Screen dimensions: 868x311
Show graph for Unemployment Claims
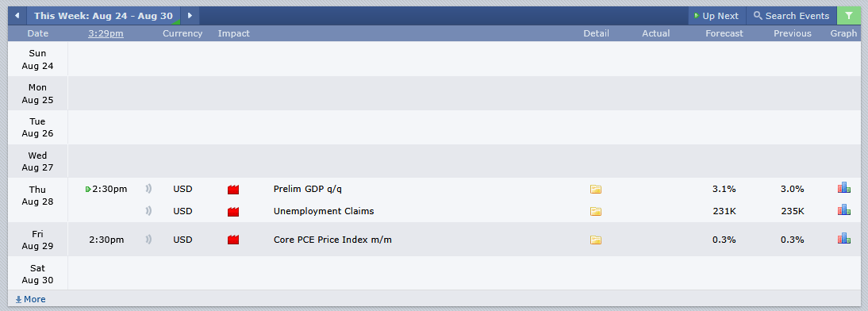[x=843, y=210]
